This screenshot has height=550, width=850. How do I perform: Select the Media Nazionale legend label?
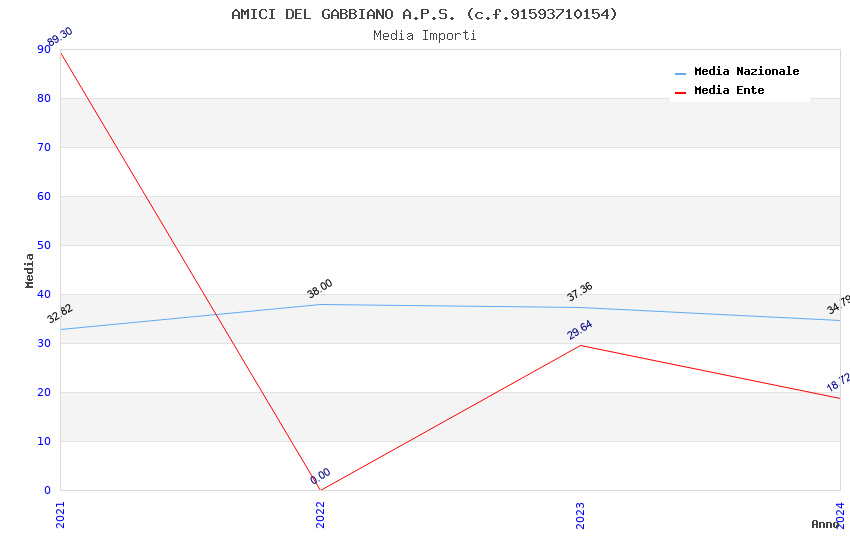tap(746, 72)
